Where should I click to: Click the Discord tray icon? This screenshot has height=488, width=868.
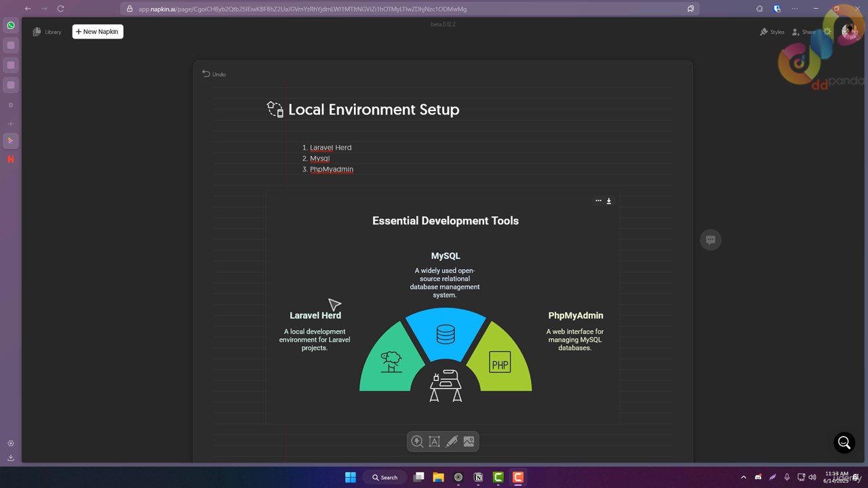758,477
